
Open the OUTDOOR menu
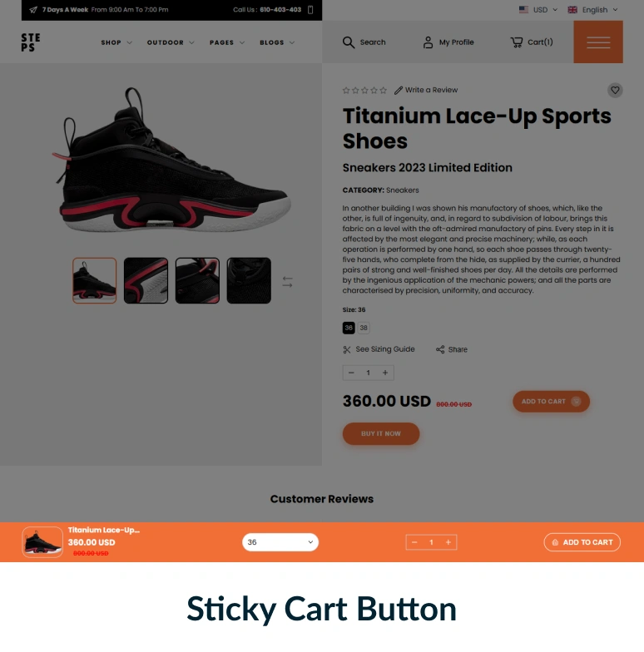170,42
